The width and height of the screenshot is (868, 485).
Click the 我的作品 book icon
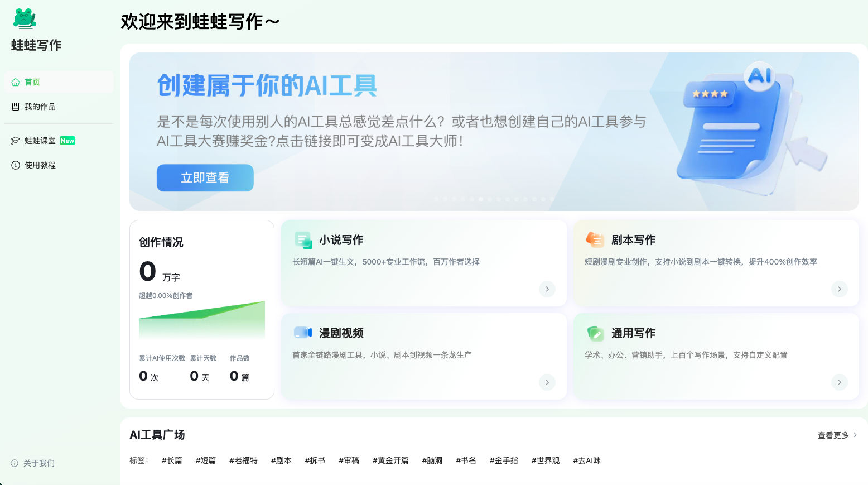[16, 107]
